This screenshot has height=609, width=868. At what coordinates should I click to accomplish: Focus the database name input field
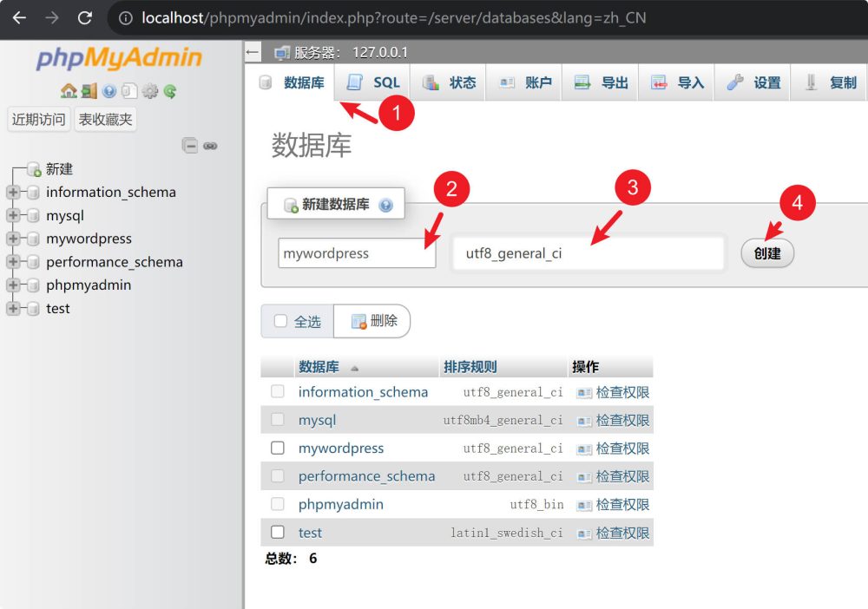(x=357, y=253)
